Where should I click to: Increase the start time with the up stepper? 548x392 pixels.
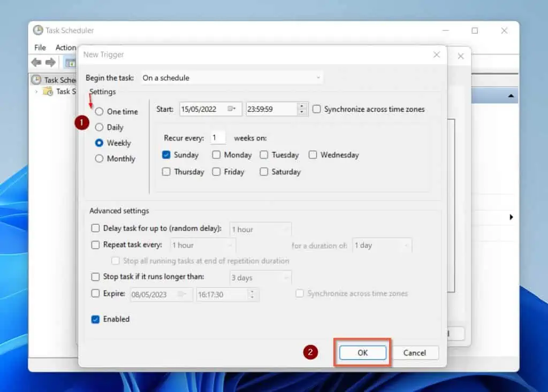pos(302,106)
